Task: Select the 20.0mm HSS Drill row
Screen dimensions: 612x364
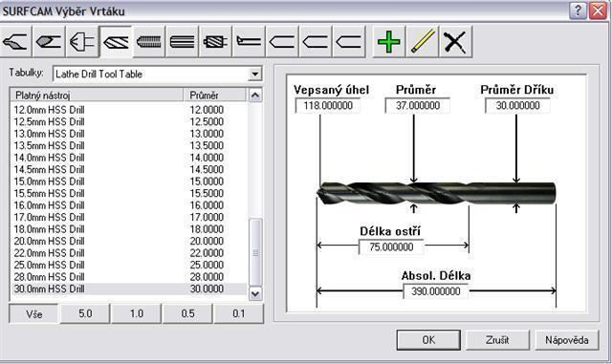Action: (129, 241)
